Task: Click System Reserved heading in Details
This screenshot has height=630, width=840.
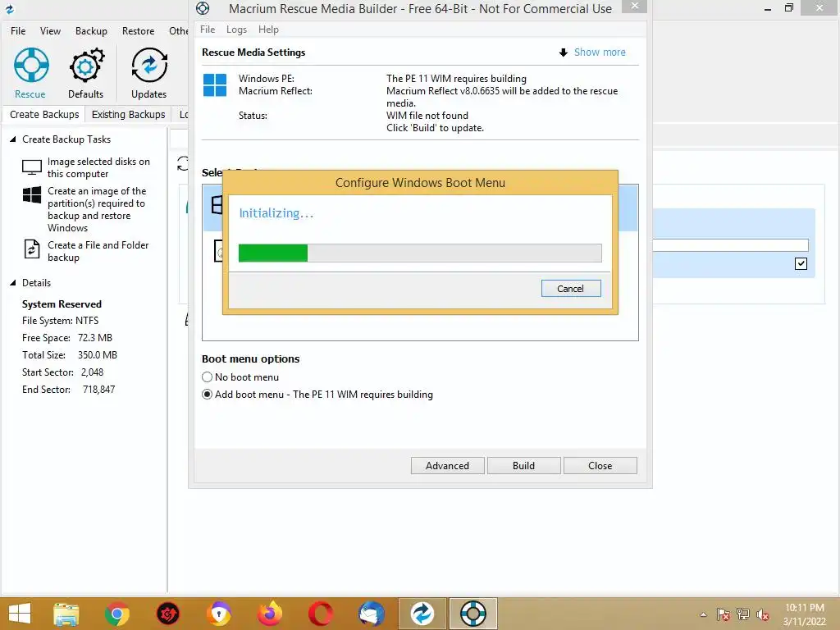Action: pos(62,304)
